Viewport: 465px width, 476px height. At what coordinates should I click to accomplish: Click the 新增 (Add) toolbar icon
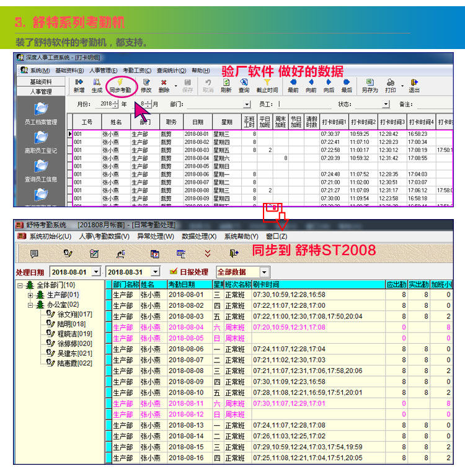(79, 86)
